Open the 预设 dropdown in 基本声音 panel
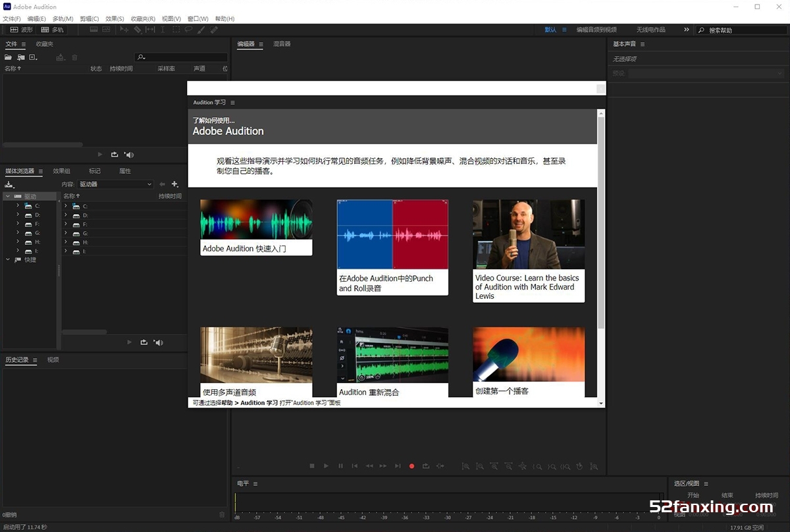 706,73
